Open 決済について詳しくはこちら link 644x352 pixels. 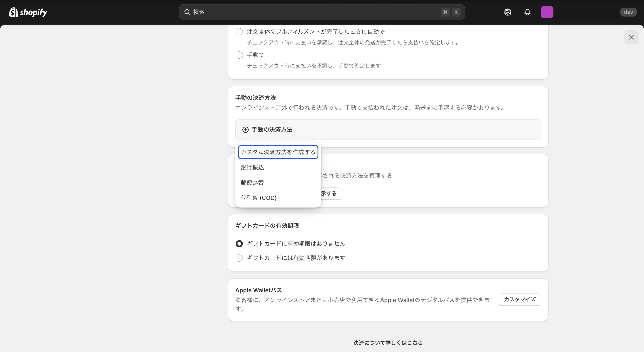(388, 343)
